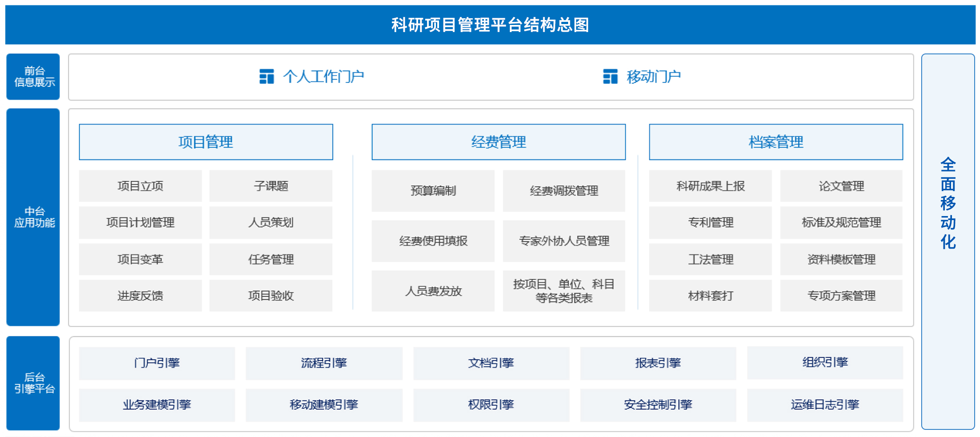Select the 流程引擎 engine box
This screenshot has width=980, height=437.
click(x=324, y=363)
